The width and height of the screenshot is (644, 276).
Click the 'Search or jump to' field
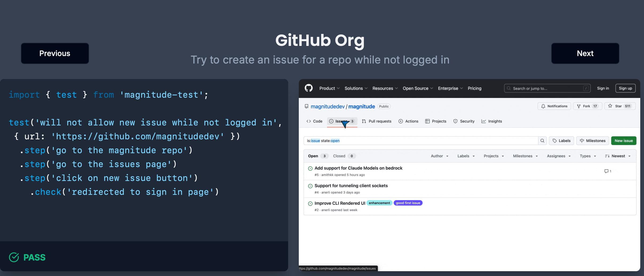(x=547, y=88)
